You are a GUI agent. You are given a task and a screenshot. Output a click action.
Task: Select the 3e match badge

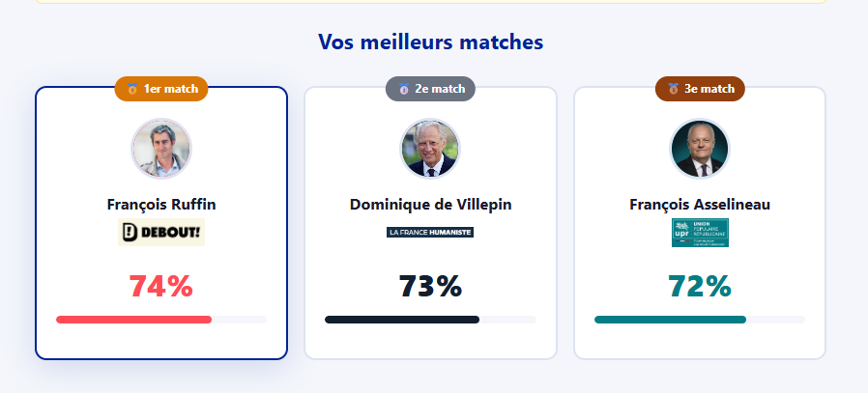[701, 89]
